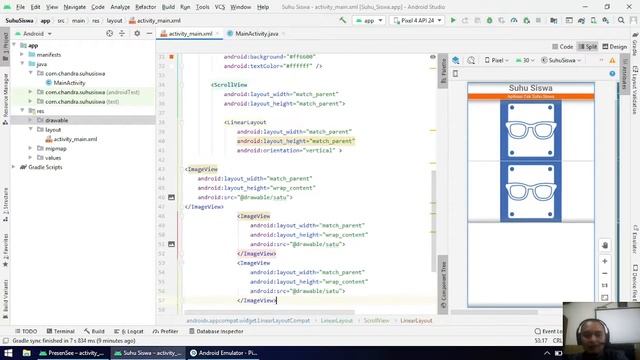Screen dimensions: 640x360
Task: Toggle the Favorites tool window tab
Action: click(5, 251)
